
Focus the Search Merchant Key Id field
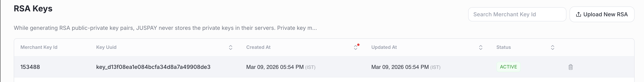(517, 15)
